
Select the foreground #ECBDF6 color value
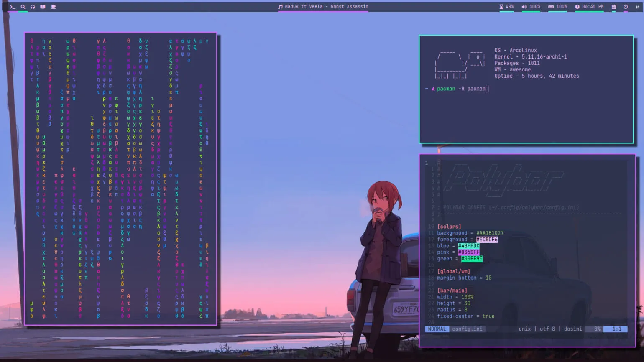point(487,240)
